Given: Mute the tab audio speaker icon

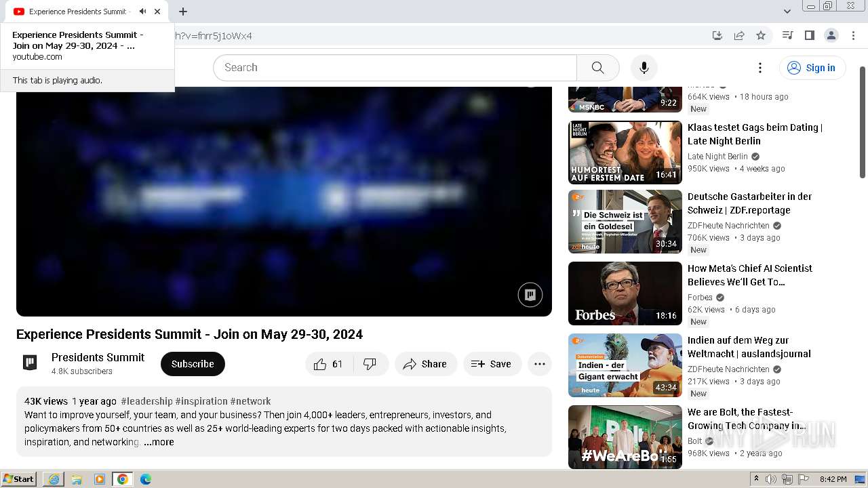Looking at the screenshot, I should pos(142,12).
